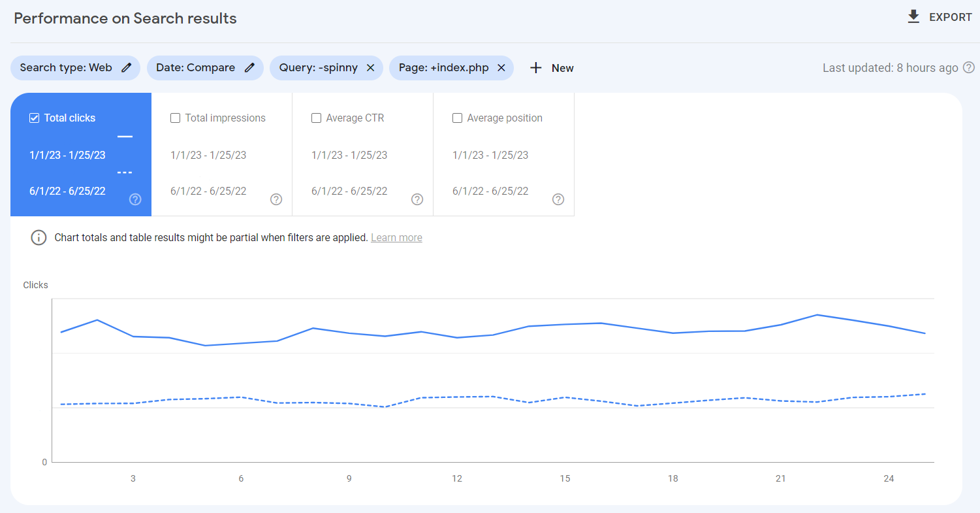Click the EXPORT button label
This screenshot has width=980, height=513.
click(x=951, y=18)
